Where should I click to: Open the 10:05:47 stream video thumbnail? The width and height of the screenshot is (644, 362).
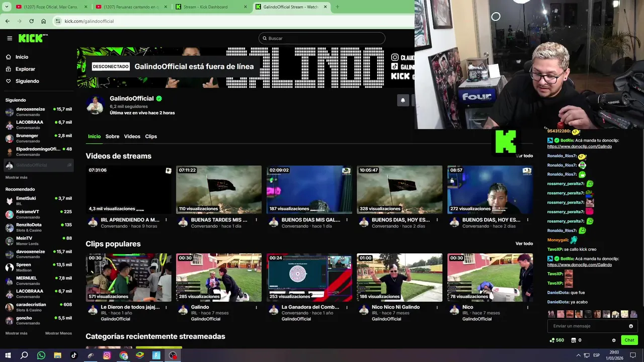click(x=399, y=190)
